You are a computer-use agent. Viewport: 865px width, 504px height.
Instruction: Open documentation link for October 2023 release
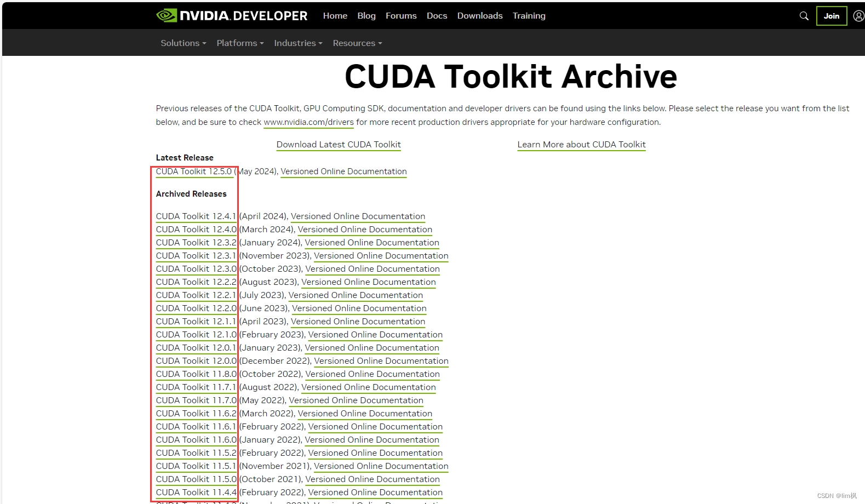(373, 269)
